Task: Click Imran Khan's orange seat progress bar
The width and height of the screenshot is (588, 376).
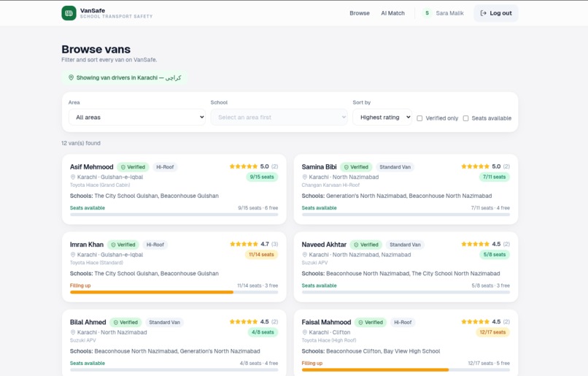Action: pos(152,292)
